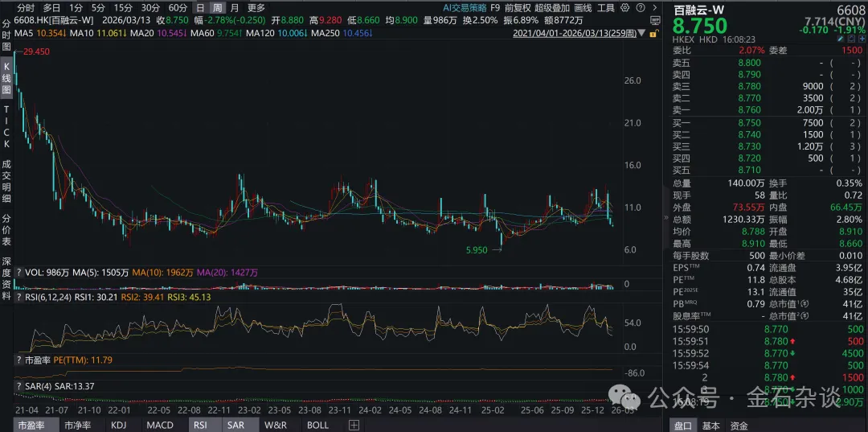Image resolution: width=868 pixels, height=432 pixels.
Task: Switch to 基本 tab
Action: coord(711,426)
